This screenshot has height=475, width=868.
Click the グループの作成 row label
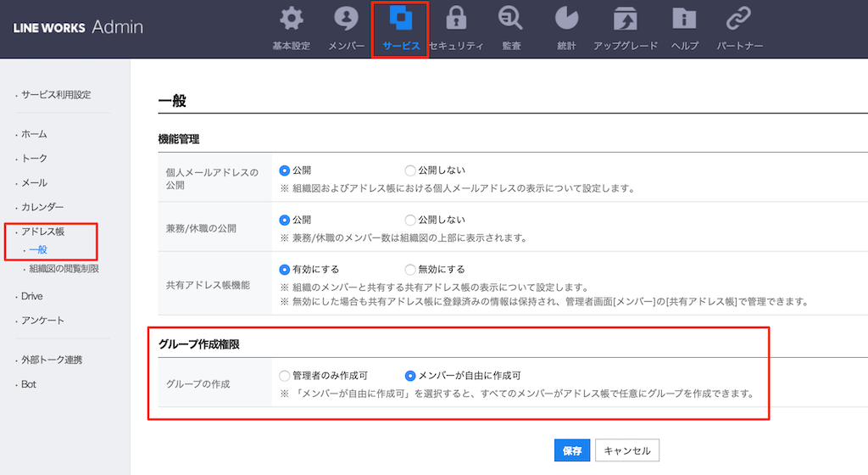[x=198, y=383]
